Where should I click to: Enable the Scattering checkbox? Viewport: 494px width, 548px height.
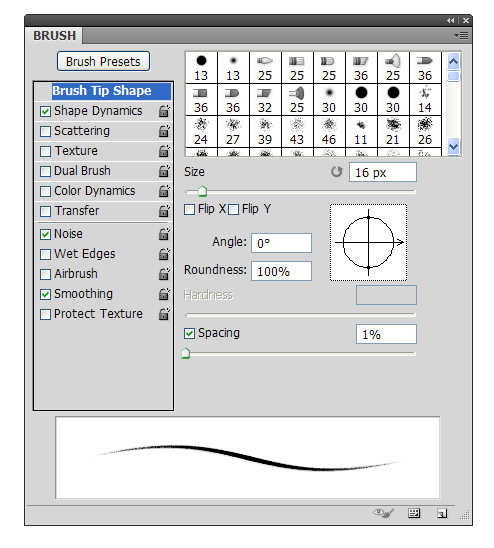pyautogui.click(x=45, y=131)
